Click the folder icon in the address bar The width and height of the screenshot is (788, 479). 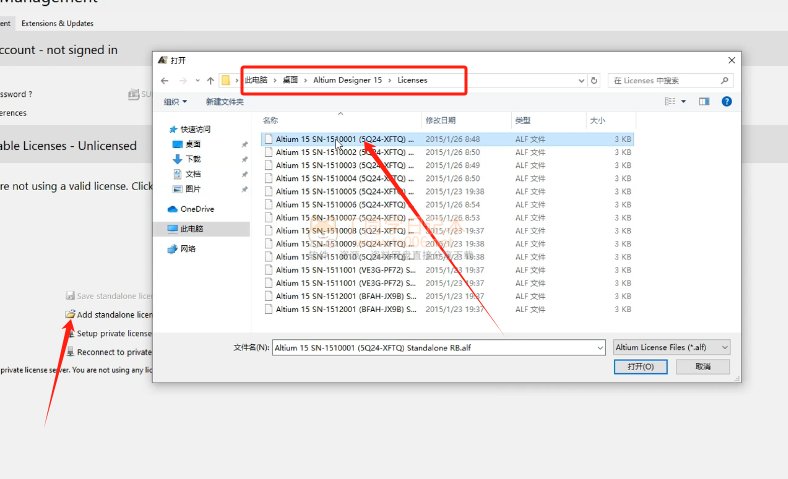coord(226,80)
